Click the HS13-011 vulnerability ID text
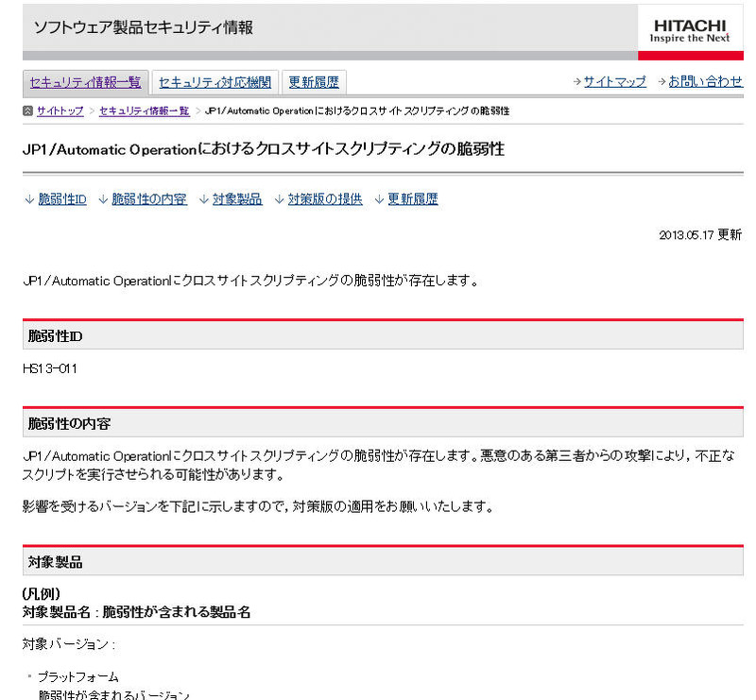 point(49,368)
